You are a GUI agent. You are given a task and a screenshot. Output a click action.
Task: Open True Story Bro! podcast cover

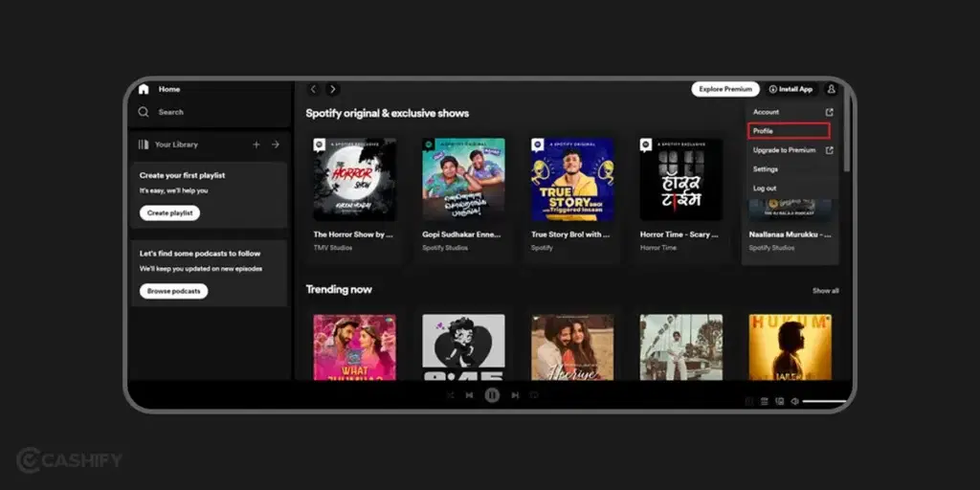(572, 179)
